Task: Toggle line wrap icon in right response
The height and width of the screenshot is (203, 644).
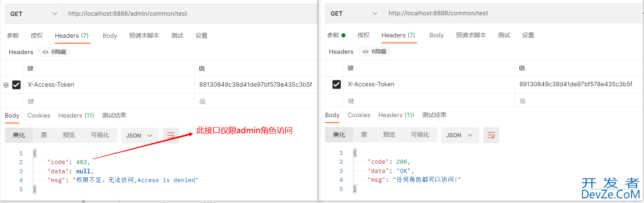Action: [491, 135]
